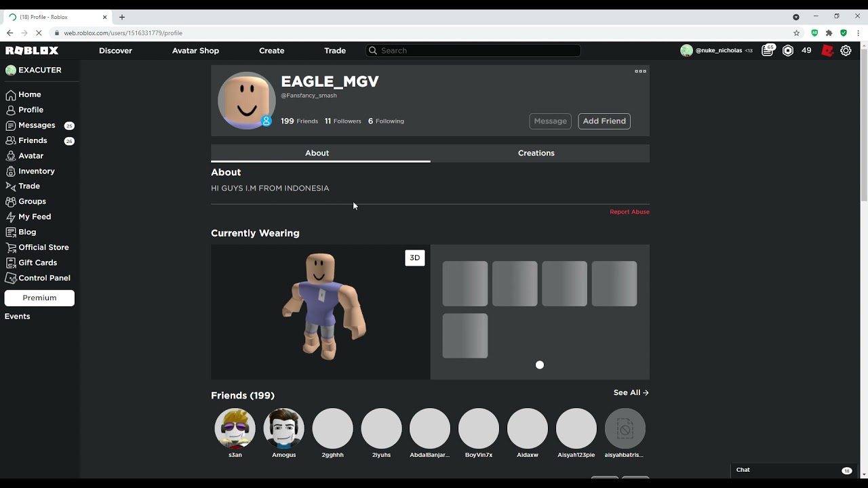The width and height of the screenshot is (868, 488).
Task: Switch to the About tab
Action: 320,153
